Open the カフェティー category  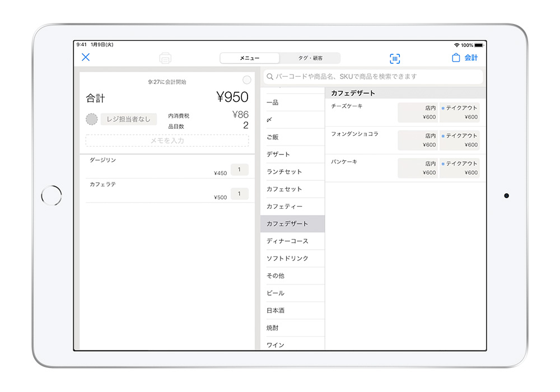tap(292, 206)
